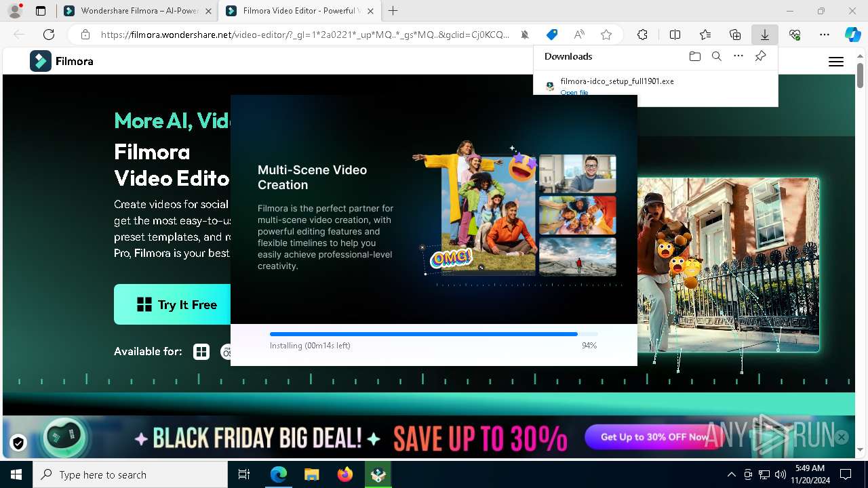
Task: Open the notification center
Action: [x=846, y=474]
